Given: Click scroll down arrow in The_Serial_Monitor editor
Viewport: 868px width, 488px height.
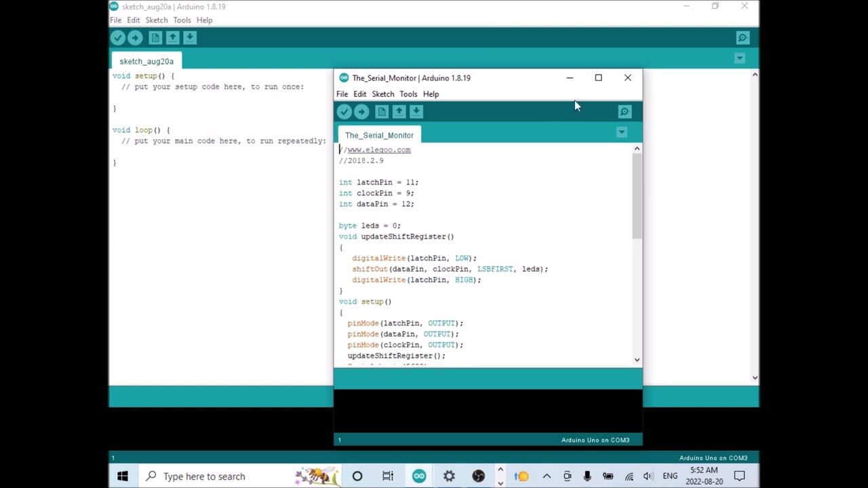Looking at the screenshot, I should [637, 361].
